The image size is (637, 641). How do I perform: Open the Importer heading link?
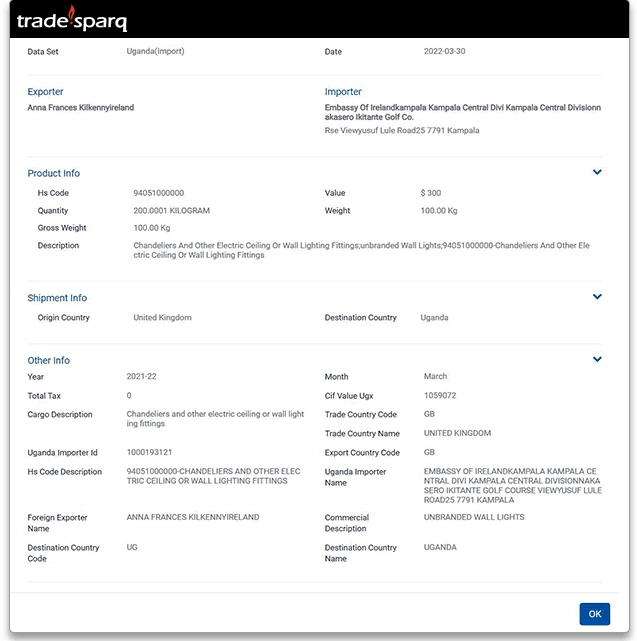click(x=343, y=92)
